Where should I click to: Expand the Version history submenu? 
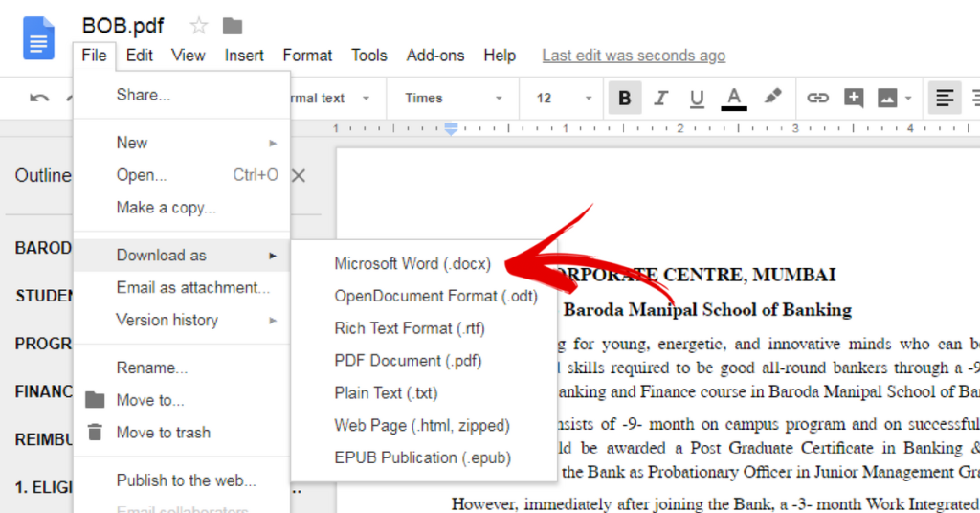tap(181, 320)
